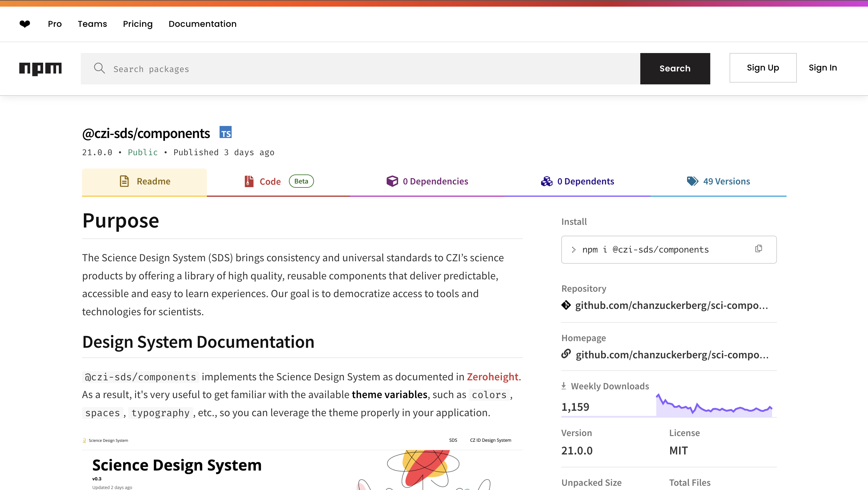Click the Install label
This screenshot has width=868, height=490.
(574, 221)
